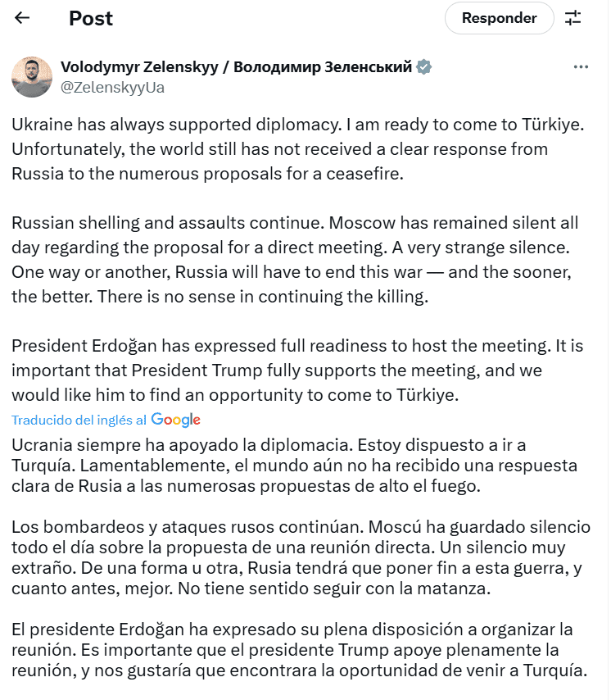
Task: Open the three-dot more options menu
Action: click(x=581, y=67)
